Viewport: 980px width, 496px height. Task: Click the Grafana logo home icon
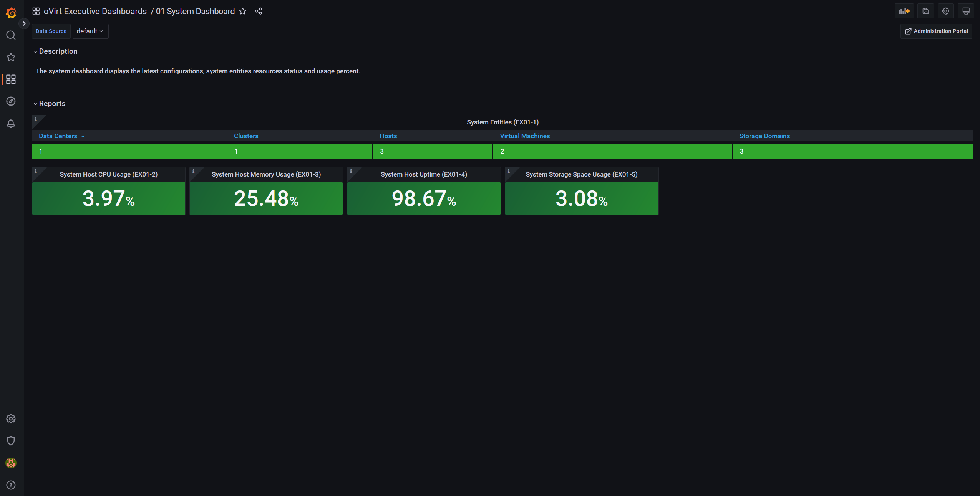[x=11, y=13]
